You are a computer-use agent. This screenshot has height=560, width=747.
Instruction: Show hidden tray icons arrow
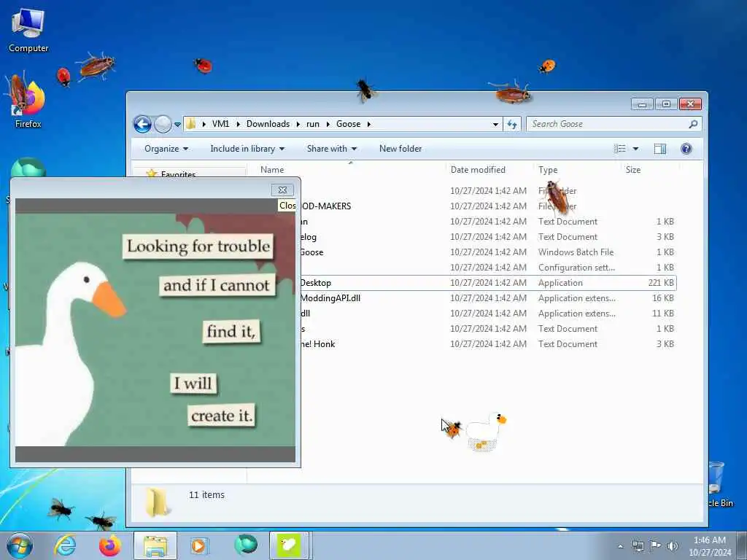[x=620, y=546]
